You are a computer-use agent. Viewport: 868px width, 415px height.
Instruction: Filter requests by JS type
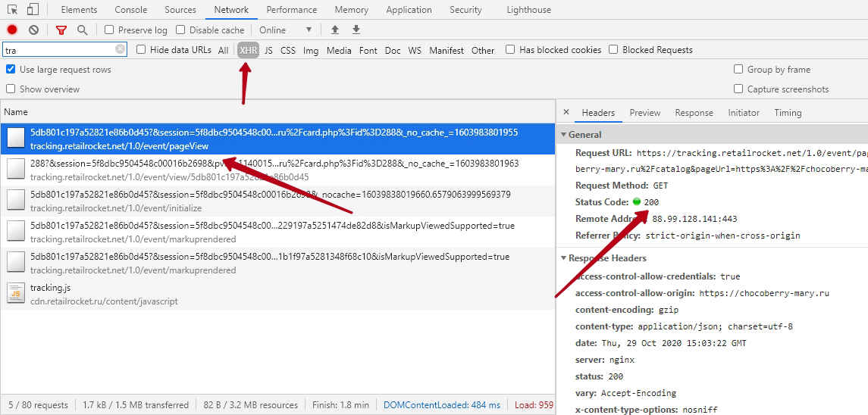268,50
